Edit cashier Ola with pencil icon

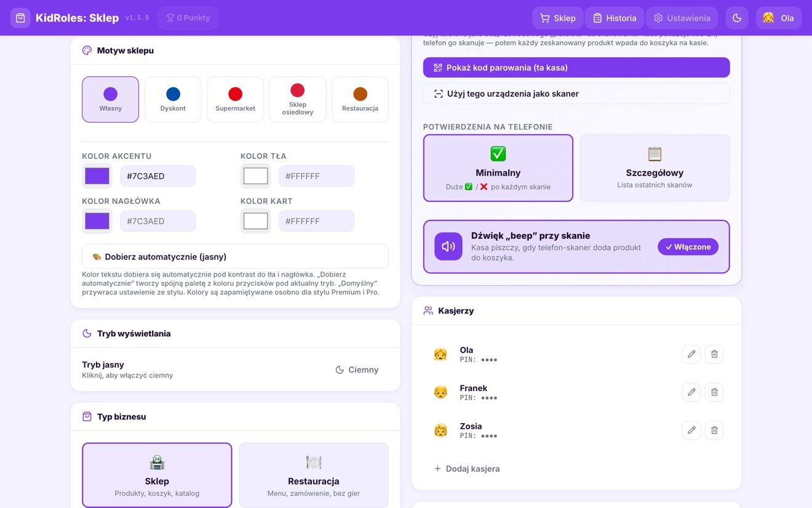click(x=691, y=354)
